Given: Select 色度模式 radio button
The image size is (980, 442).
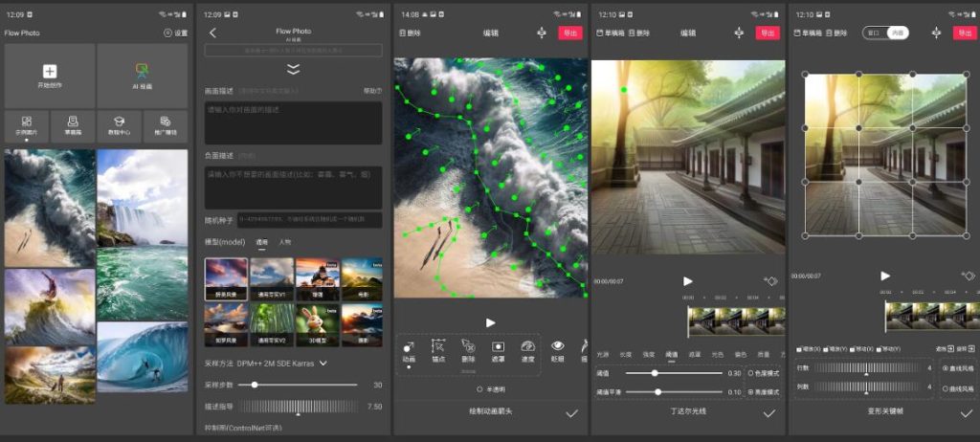Looking at the screenshot, I should [750, 373].
